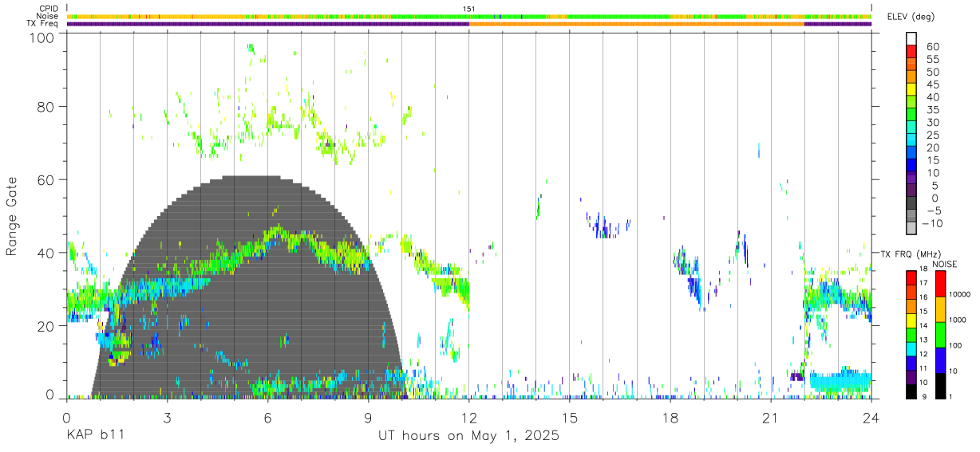The height and width of the screenshot is (452, 980).
Task: Click the yellow segment of the ELEV color bar
Action: point(911,88)
